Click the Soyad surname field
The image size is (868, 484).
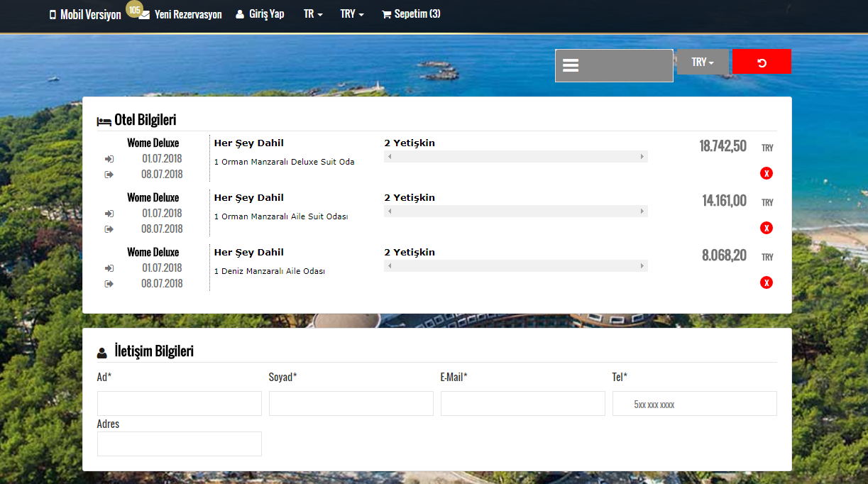(x=351, y=403)
